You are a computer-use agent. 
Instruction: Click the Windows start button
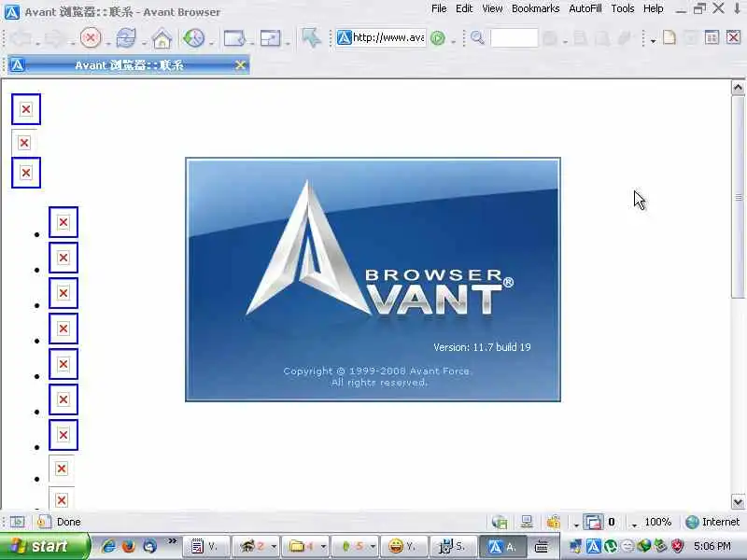pos(45,546)
